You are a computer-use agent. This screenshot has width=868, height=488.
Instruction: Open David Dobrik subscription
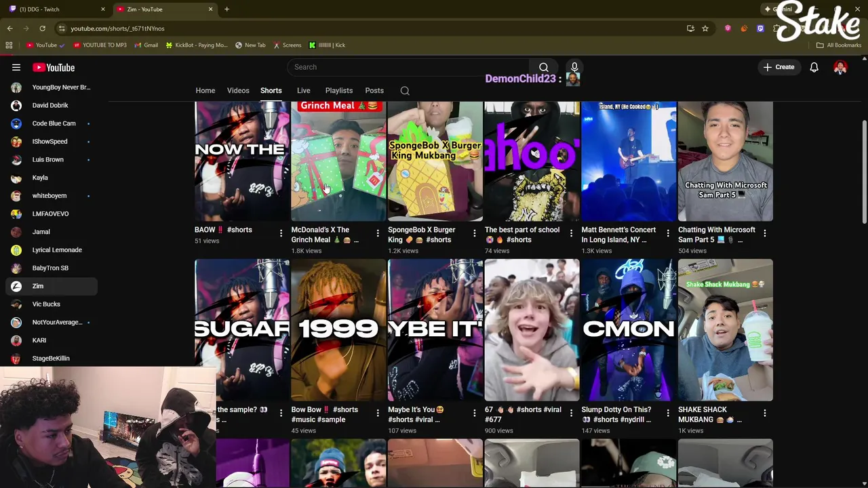(x=52, y=106)
